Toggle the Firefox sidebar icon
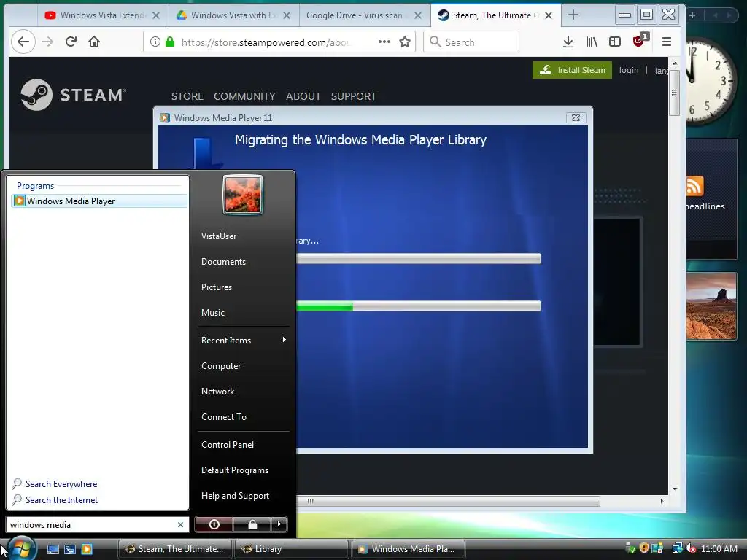 point(615,42)
